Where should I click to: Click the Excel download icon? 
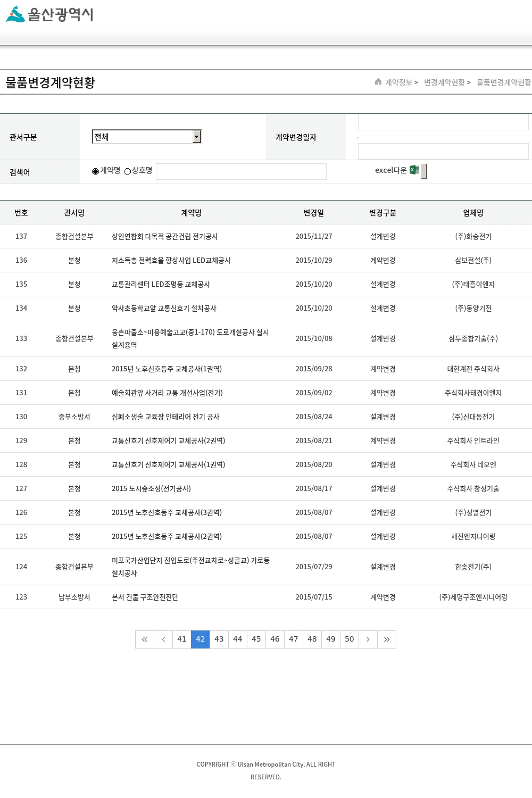(414, 170)
